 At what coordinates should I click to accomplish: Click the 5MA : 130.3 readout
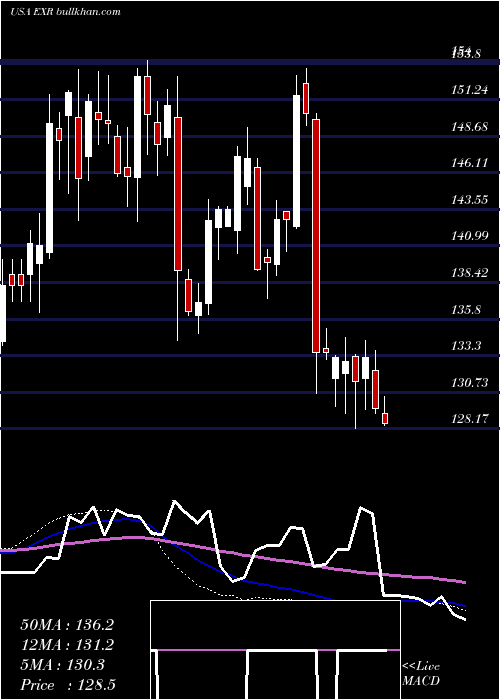[x=62, y=665]
